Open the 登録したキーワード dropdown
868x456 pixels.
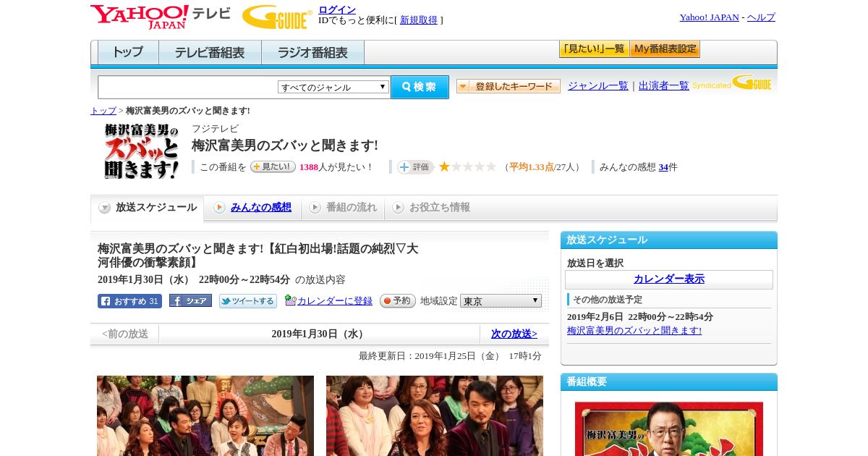(509, 86)
